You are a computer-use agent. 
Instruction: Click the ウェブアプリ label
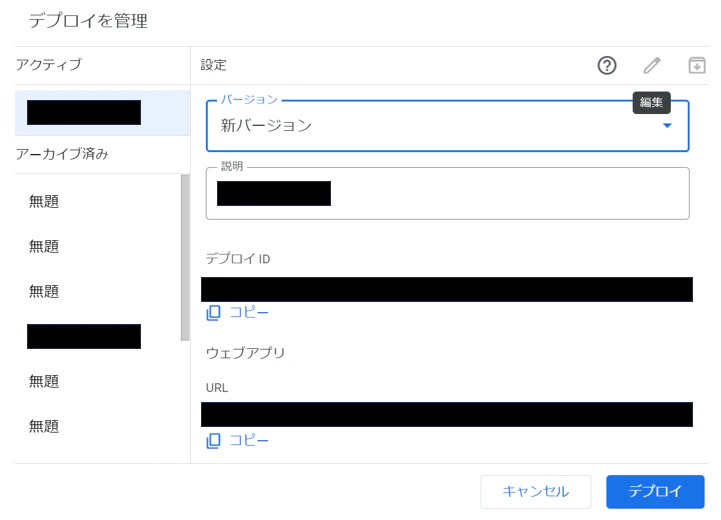[246, 353]
